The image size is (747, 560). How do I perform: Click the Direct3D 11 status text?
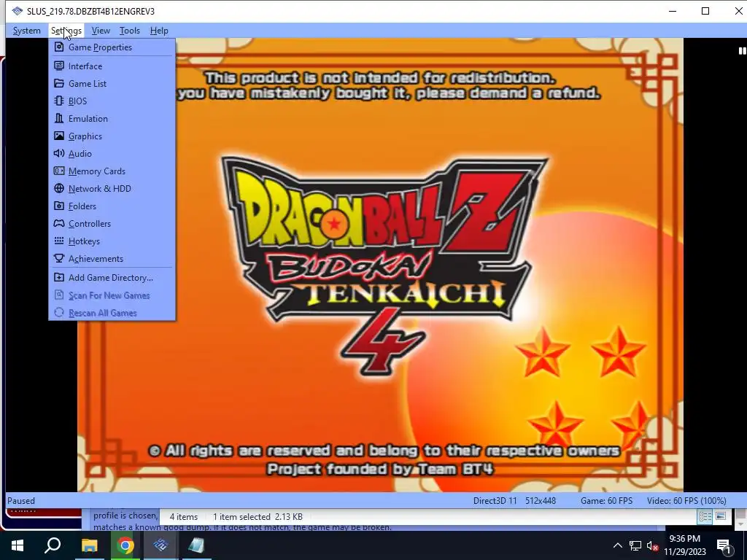pyautogui.click(x=495, y=500)
